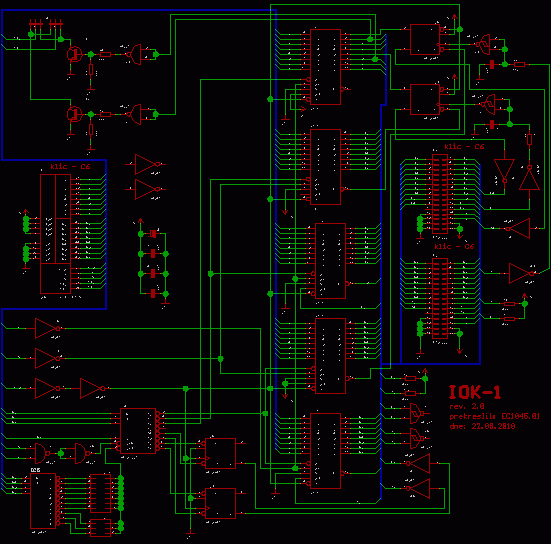The image size is (551, 544).
Task: Select the downward-pointing inverter below klic - C6
Action: [x=504, y=171]
